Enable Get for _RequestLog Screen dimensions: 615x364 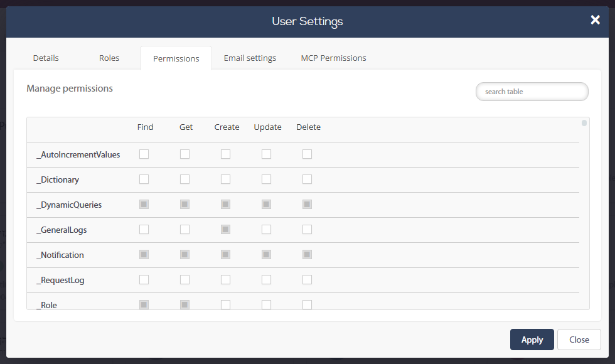point(184,280)
